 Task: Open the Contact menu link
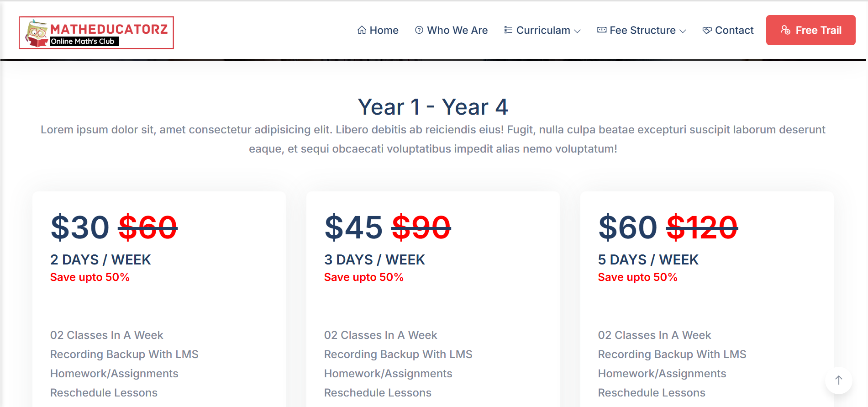734,30
